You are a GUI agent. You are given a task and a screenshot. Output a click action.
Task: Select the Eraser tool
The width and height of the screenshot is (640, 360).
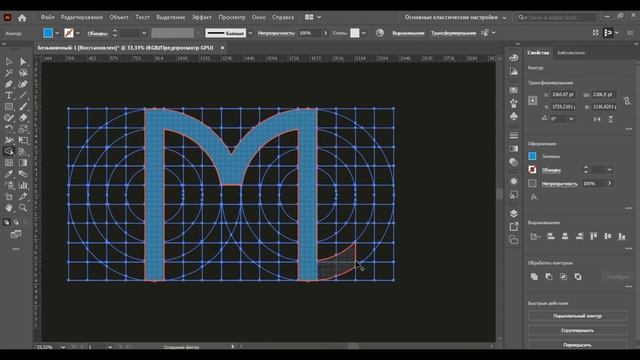click(23, 118)
